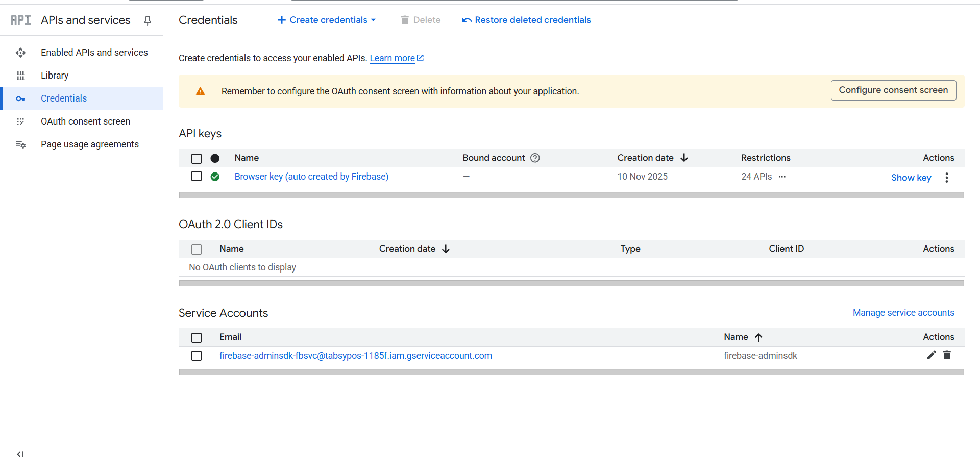Check the firebase-adminsdk row checkbox
Viewport: 980px width, 469px height.
197,355
